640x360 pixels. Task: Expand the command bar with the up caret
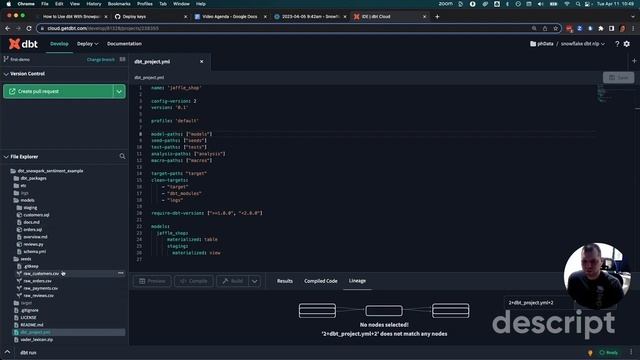tap(7, 352)
